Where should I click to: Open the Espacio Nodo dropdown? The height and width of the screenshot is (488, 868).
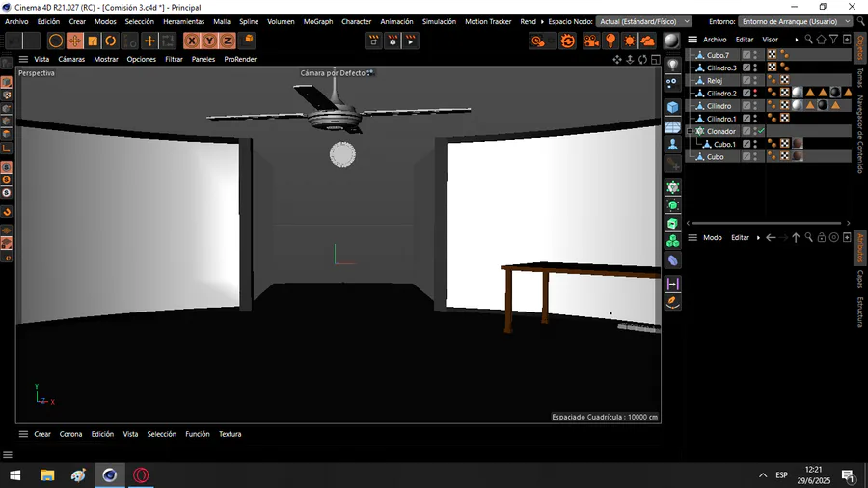[644, 21]
